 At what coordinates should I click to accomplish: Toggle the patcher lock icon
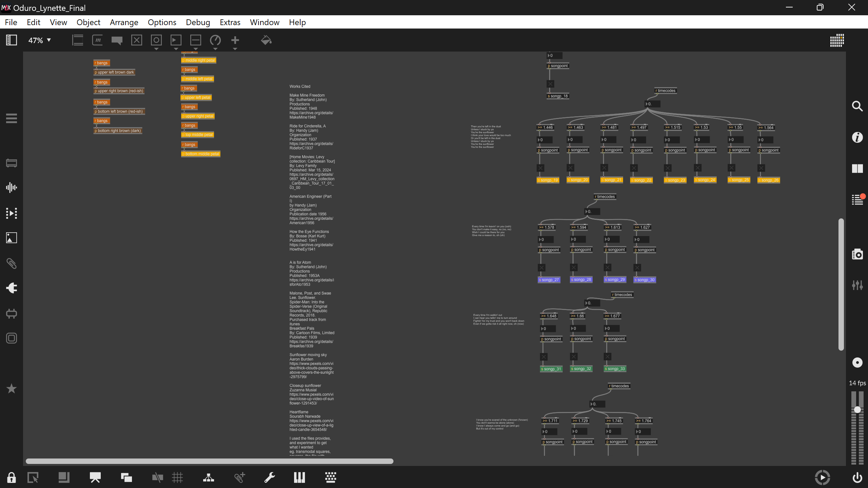pyautogui.click(x=11, y=477)
